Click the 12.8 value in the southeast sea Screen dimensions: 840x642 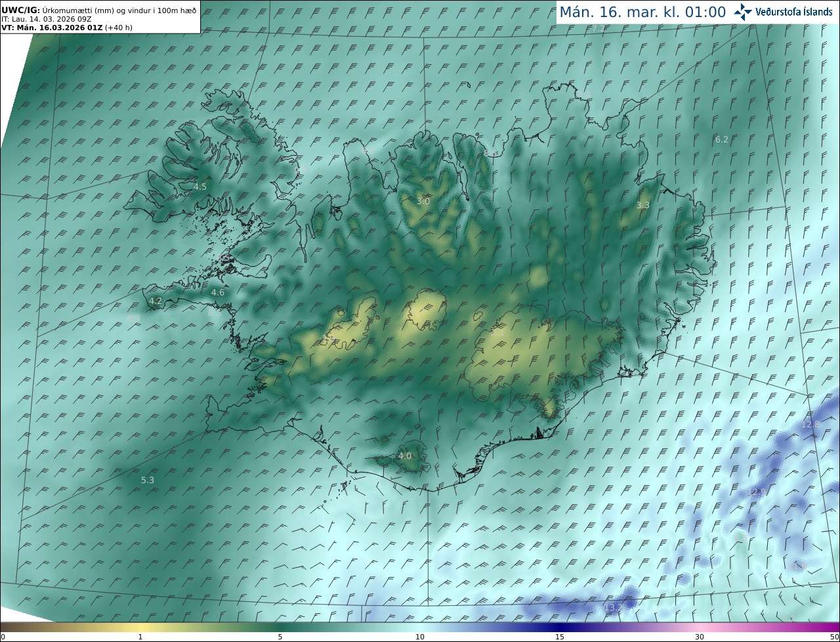(810, 425)
